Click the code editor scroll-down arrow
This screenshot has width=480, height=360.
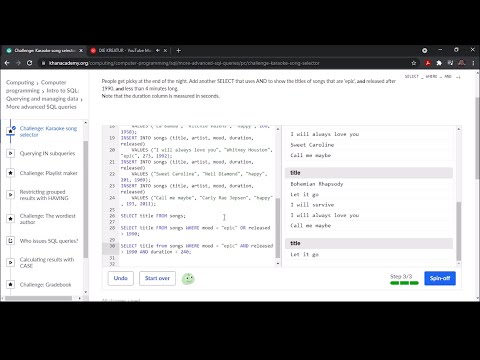[278, 263]
